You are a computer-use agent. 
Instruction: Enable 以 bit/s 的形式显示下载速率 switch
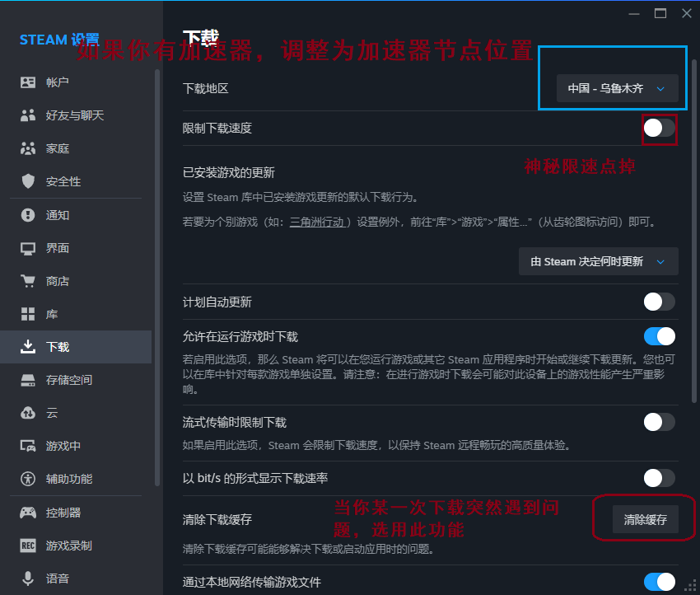tap(660, 478)
